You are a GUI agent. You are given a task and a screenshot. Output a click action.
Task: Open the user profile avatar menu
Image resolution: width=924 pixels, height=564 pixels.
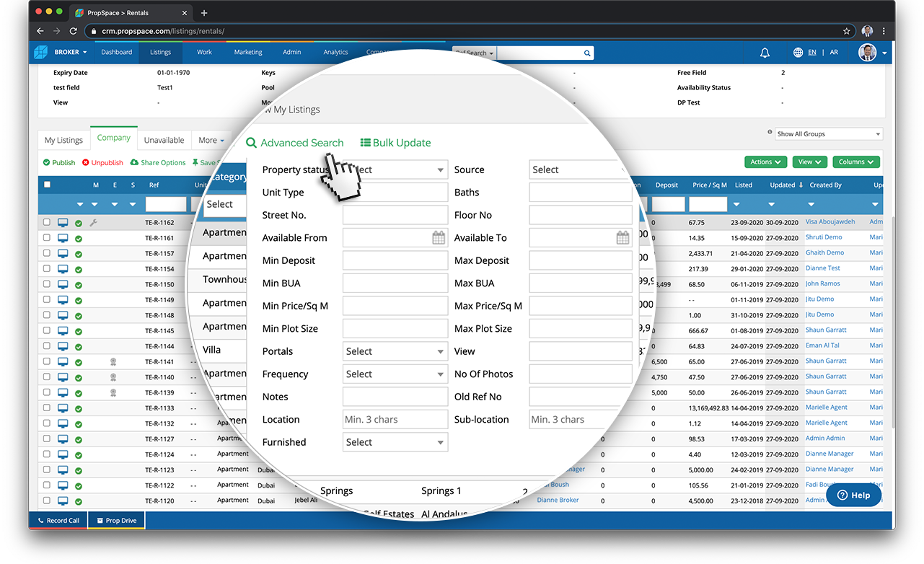click(867, 52)
